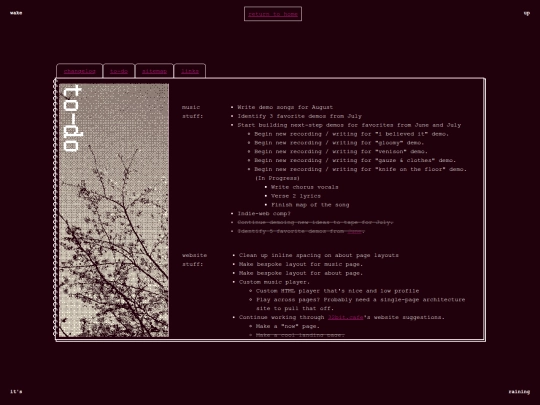Follow the 'June' link in the struck-through item
The width and height of the screenshot is (540, 405).
pyautogui.click(x=354, y=231)
